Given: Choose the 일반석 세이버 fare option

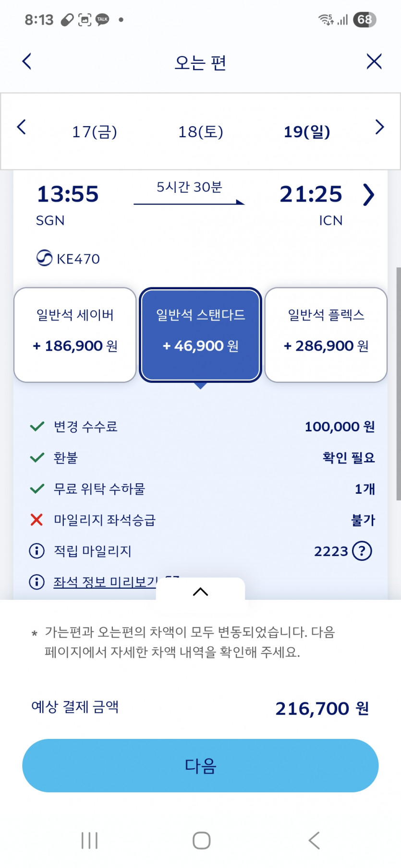Looking at the screenshot, I should click(75, 334).
